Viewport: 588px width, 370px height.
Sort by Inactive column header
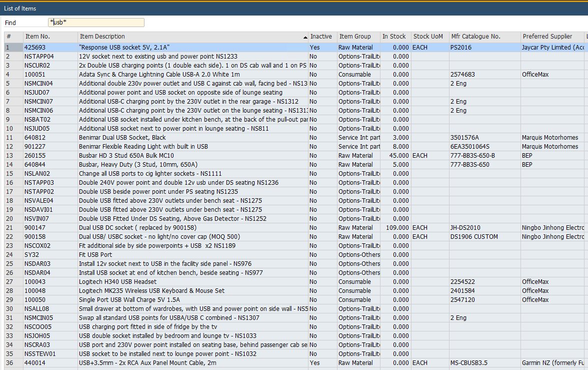click(320, 37)
